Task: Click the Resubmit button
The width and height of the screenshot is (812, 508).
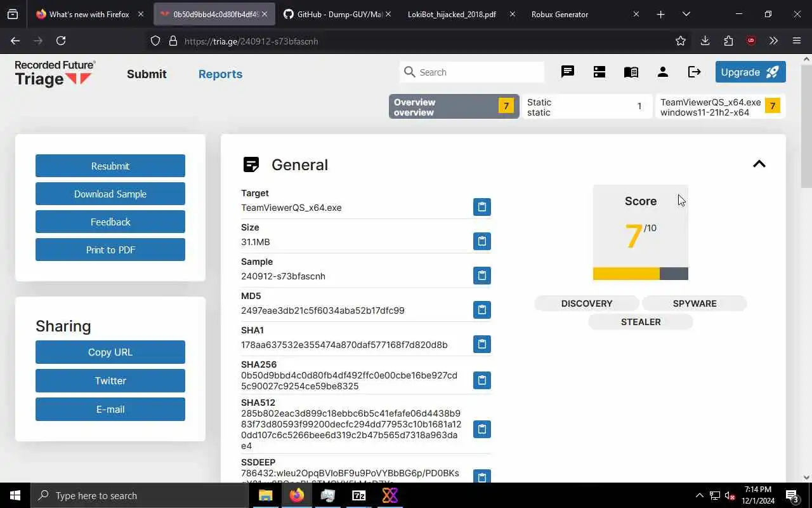Action: tap(110, 166)
